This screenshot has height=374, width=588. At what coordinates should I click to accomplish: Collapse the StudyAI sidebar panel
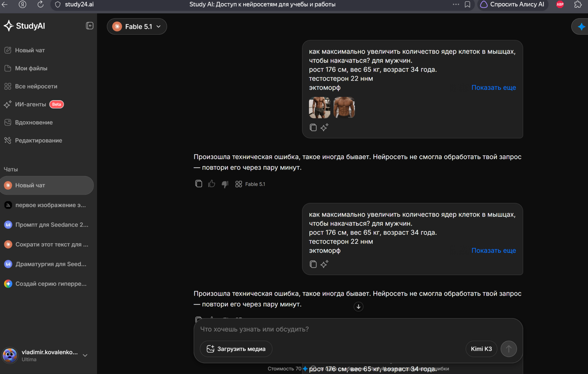pyautogui.click(x=90, y=26)
